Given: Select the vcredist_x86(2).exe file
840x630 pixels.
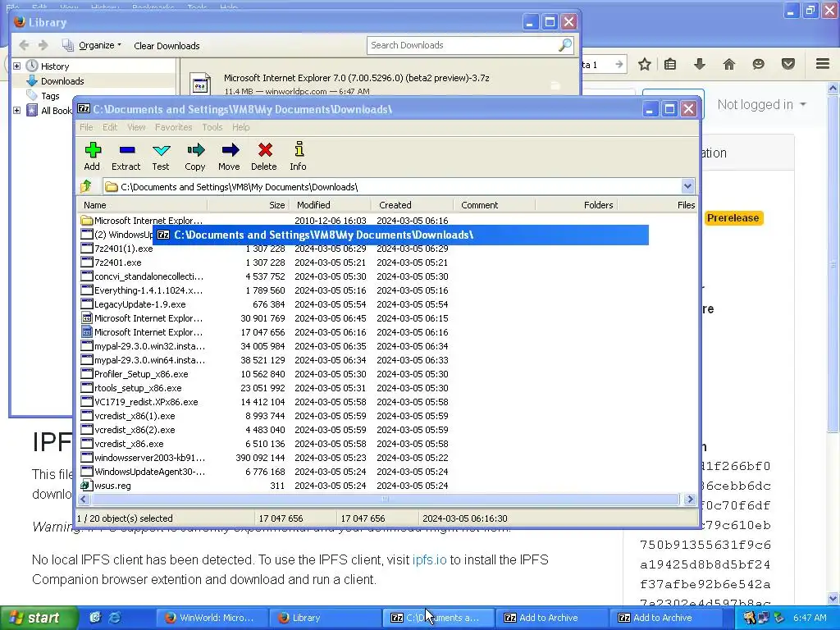Looking at the screenshot, I should click(x=135, y=430).
